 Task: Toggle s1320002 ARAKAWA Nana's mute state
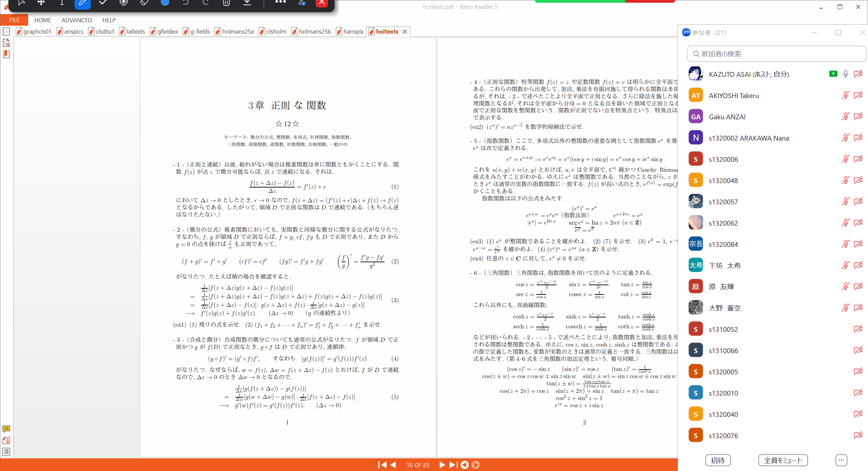[846, 138]
